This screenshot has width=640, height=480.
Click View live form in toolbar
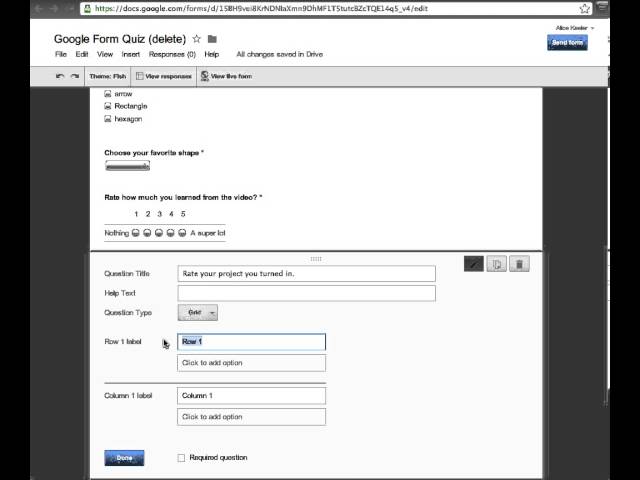pos(227,76)
